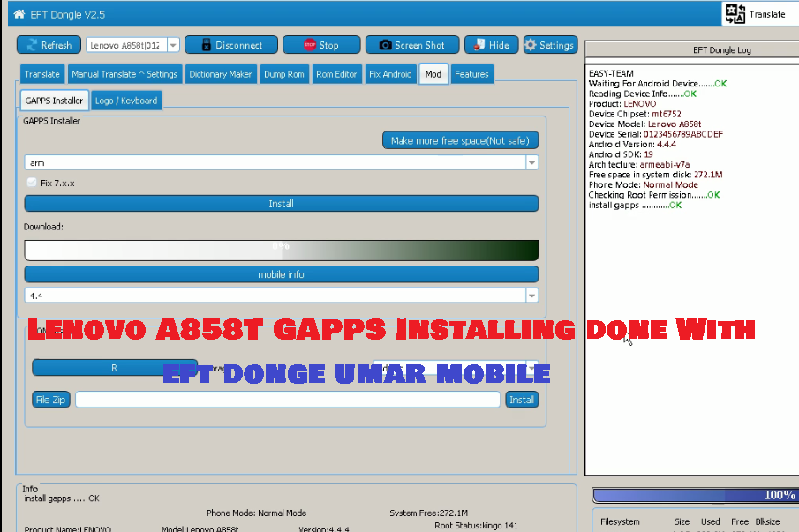Click the red stop sign icon
This screenshot has width=799, height=532.
tap(310, 45)
